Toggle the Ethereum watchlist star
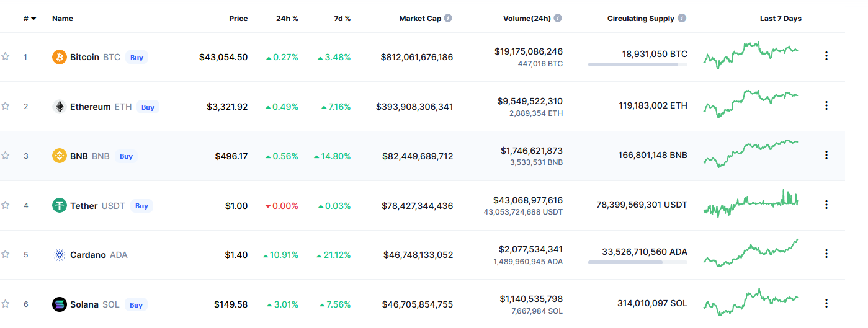The image size is (868, 328). (6, 106)
